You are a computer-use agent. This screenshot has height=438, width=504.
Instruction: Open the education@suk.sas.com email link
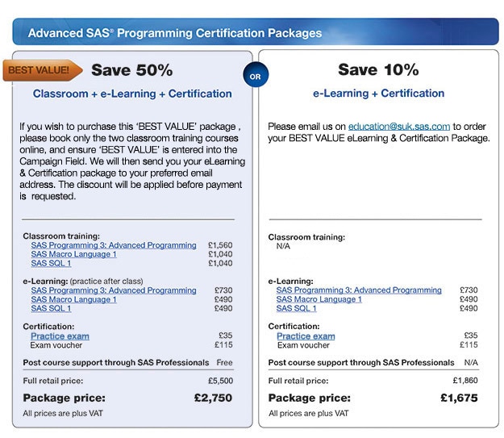click(399, 127)
